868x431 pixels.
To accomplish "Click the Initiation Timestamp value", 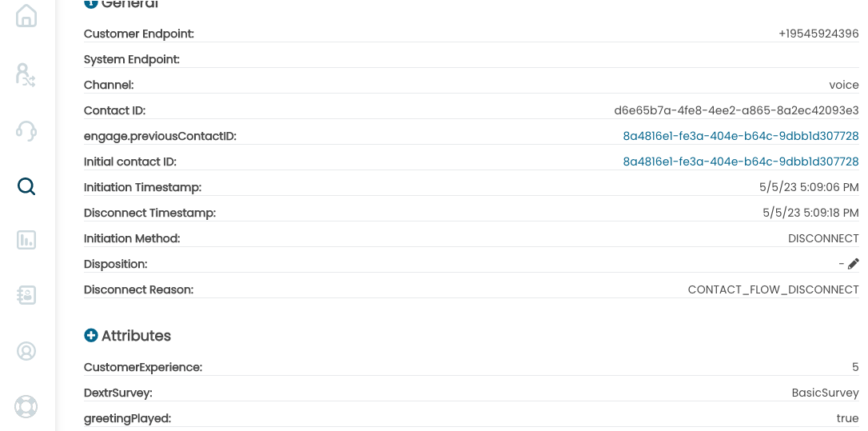I will (x=809, y=187).
